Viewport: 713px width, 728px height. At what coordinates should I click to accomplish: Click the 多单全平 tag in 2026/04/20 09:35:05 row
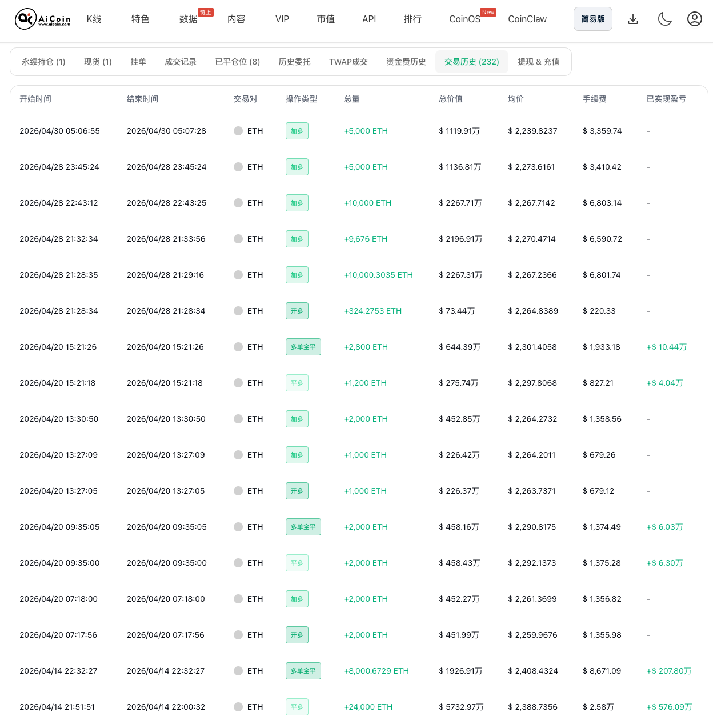click(303, 527)
